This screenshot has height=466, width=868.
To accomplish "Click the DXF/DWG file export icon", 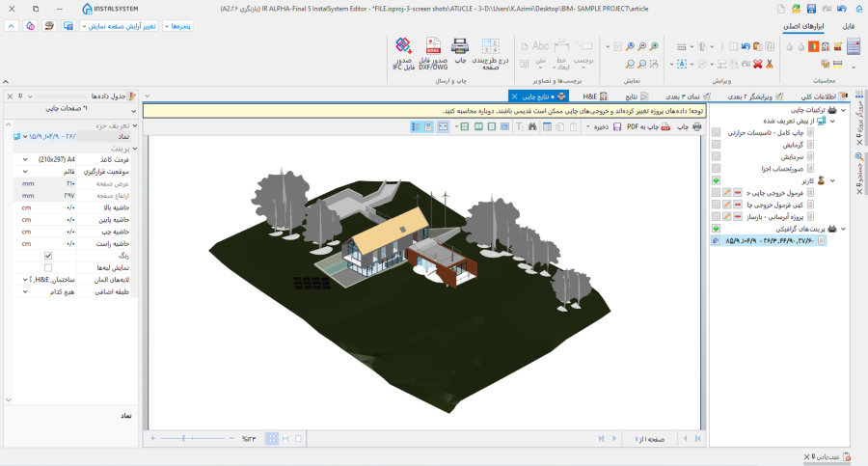I will [x=433, y=46].
